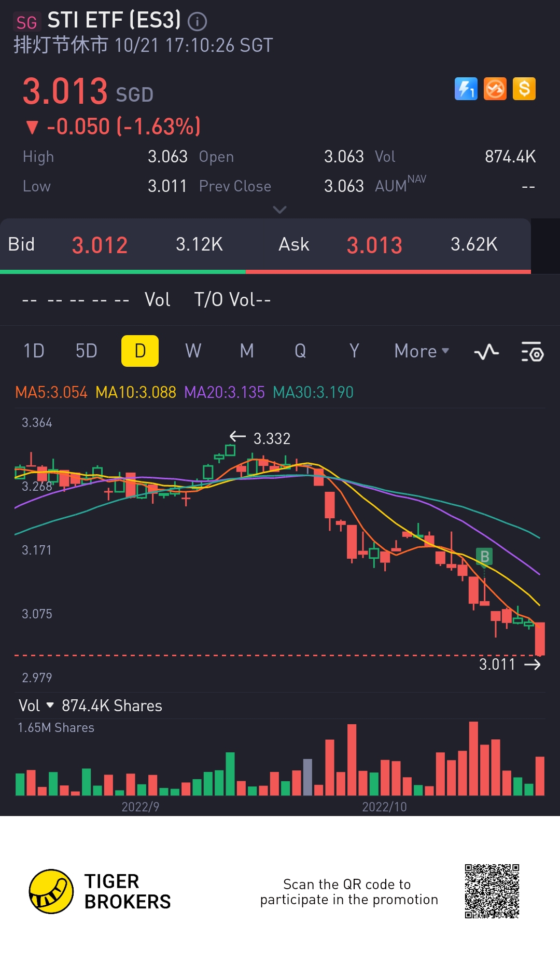Switch chart to 5D view
Screen dimensions: 560x967
click(x=86, y=351)
